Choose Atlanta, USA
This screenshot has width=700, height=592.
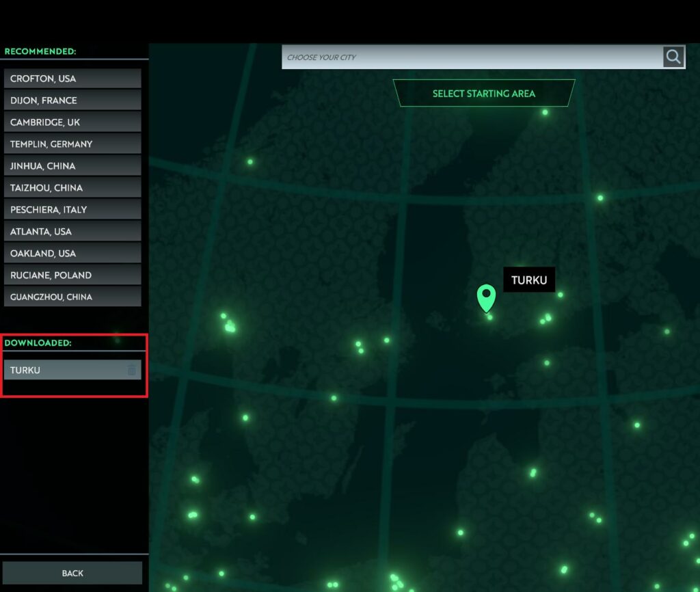[x=72, y=232]
